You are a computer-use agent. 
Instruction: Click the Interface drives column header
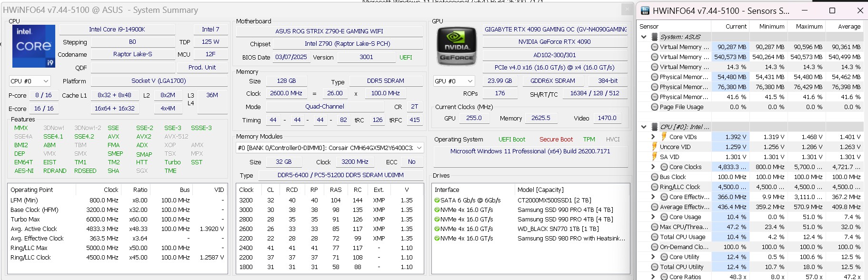(x=473, y=190)
